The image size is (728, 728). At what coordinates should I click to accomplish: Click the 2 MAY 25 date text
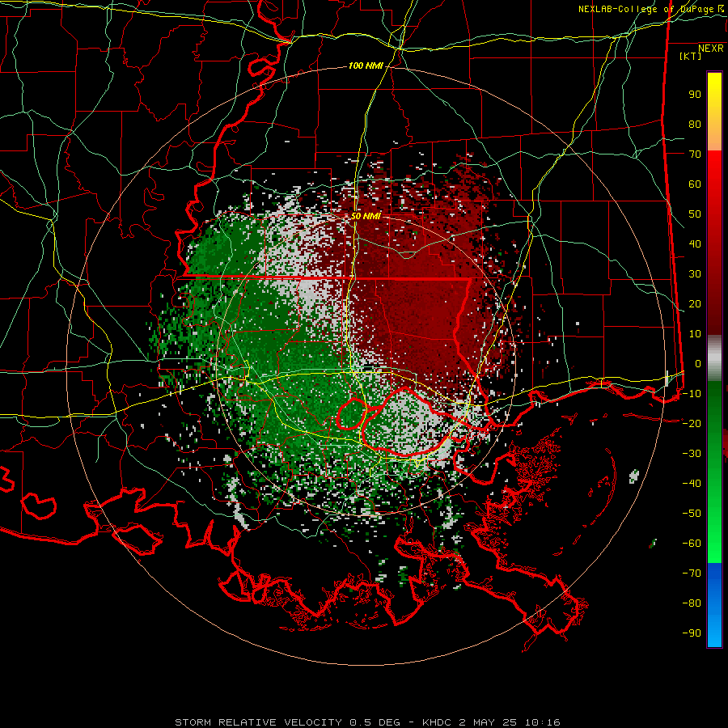(x=488, y=722)
